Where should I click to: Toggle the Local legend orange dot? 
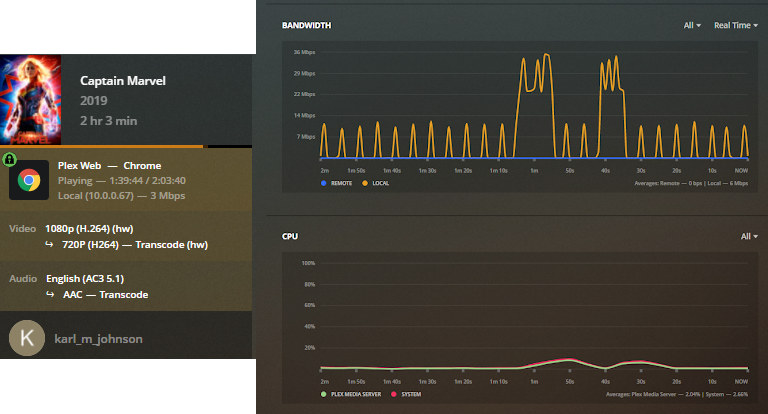pyautogui.click(x=365, y=183)
